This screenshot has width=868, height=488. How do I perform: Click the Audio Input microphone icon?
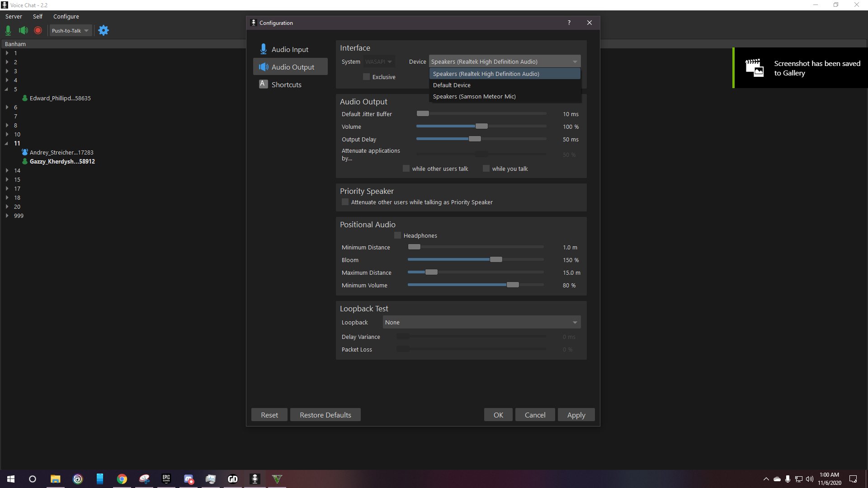click(263, 49)
